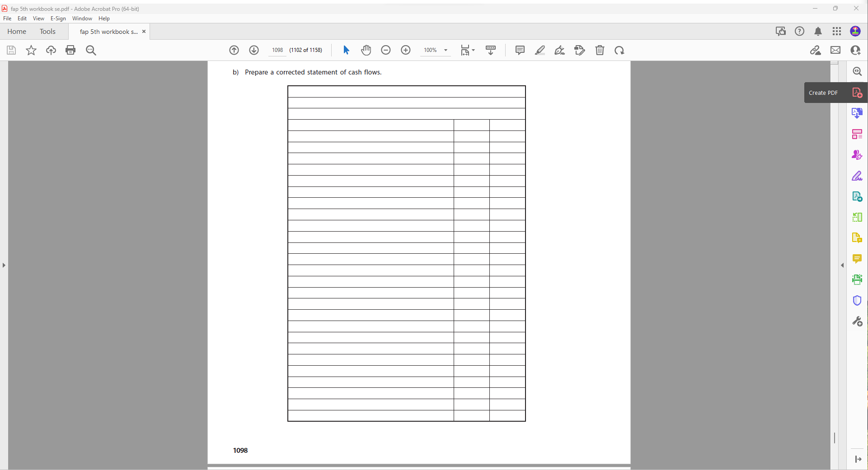Open search tool in right pane
868x470 pixels.
(x=857, y=71)
